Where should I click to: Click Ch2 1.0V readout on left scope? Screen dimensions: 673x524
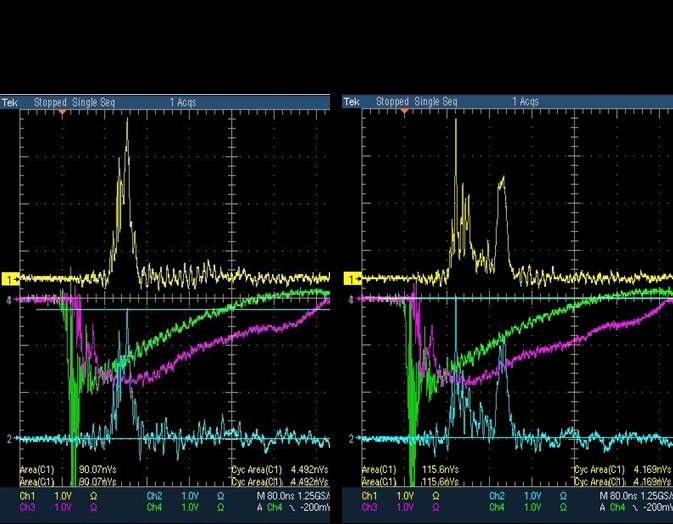tap(185, 497)
